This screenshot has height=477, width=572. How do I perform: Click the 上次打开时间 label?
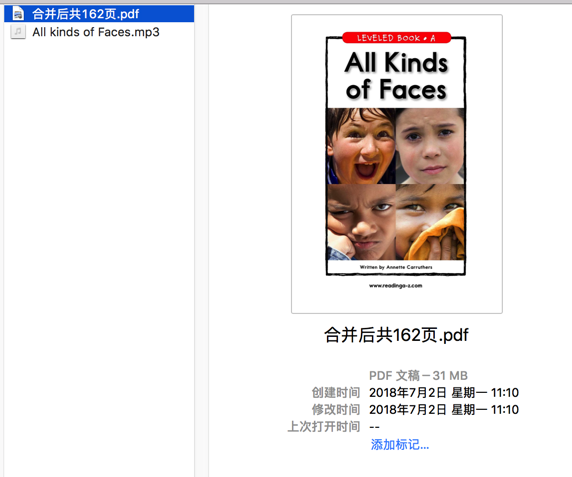(x=324, y=427)
